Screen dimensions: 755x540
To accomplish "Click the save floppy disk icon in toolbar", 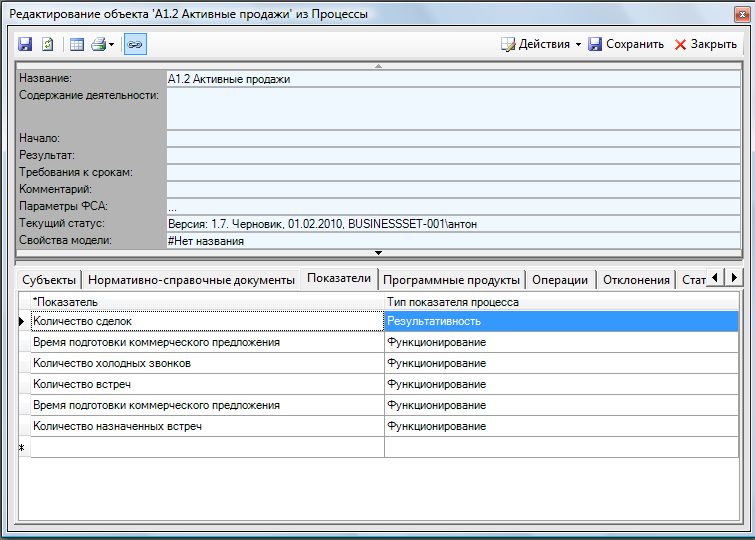I will (x=25, y=44).
